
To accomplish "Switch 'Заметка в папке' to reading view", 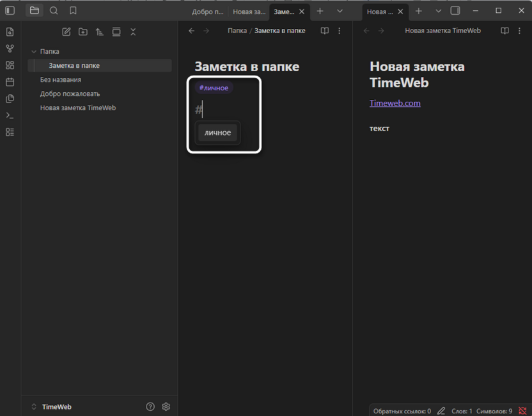I will click(325, 31).
